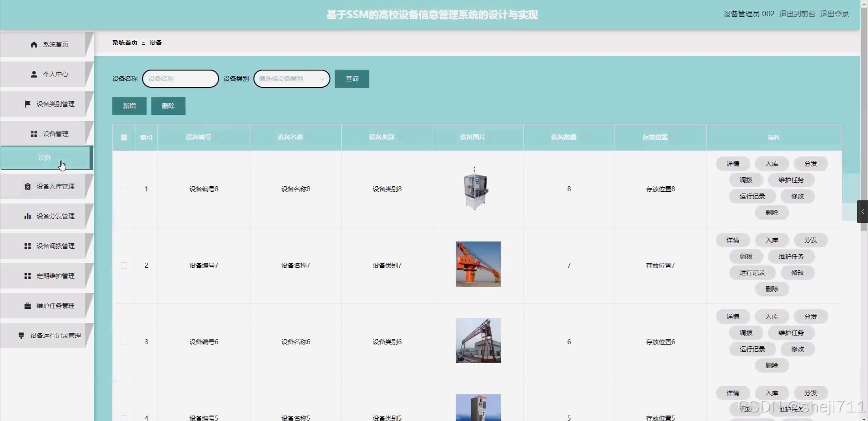Open the crane image thumbnail for 设备名称7
Viewport: 868px width, 421px height.
pyautogui.click(x=478, y=264)
